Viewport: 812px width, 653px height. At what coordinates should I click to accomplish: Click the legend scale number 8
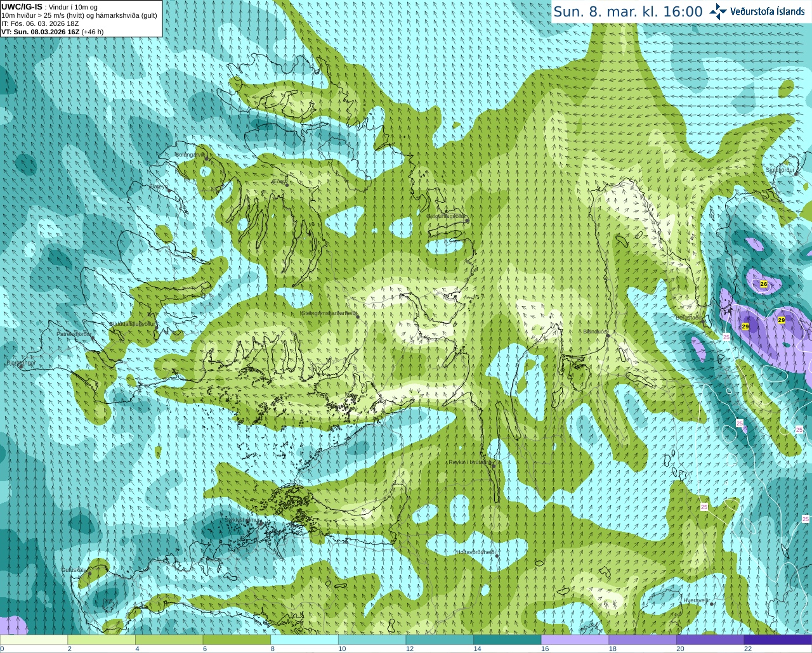[x=273, y=649]
